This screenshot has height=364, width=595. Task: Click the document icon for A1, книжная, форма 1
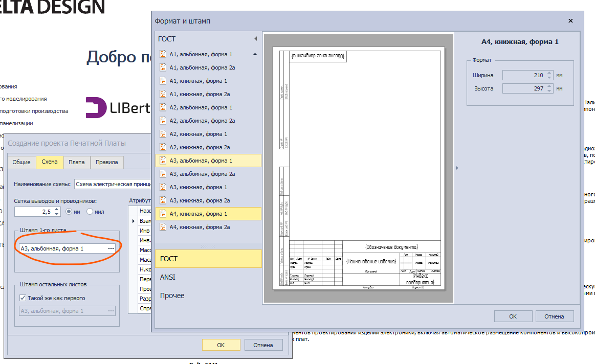pyautogui.click(x=163, y=81)
